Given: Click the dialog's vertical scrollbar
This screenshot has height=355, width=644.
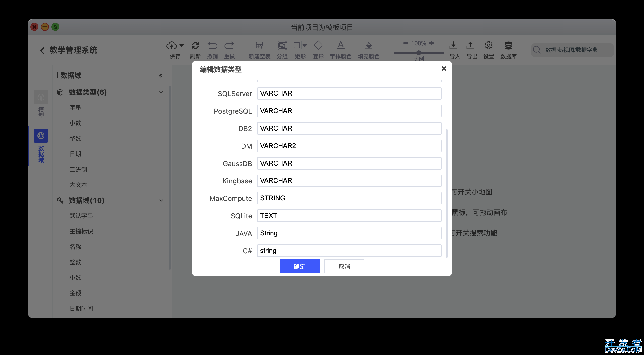Looking at the screenshot, I should [447, 193].
